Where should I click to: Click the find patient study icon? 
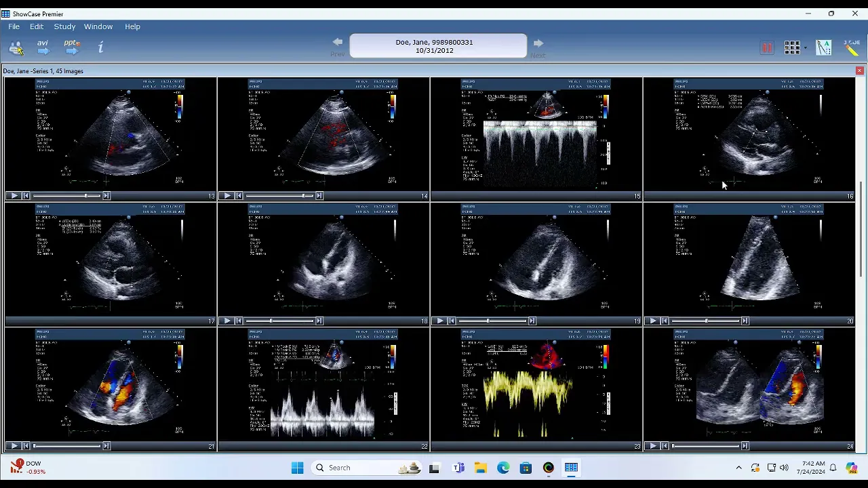[16, 47]
